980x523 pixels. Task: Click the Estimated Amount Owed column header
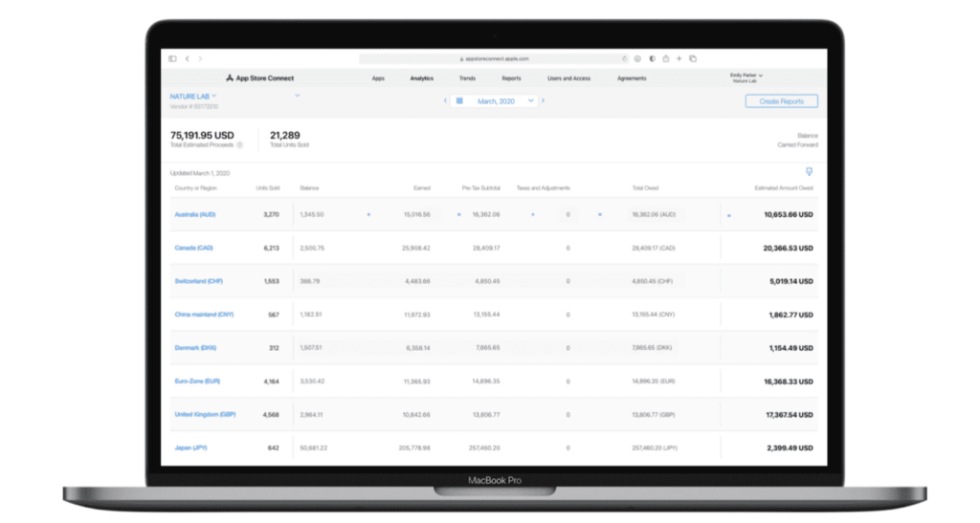click(784, 187)
